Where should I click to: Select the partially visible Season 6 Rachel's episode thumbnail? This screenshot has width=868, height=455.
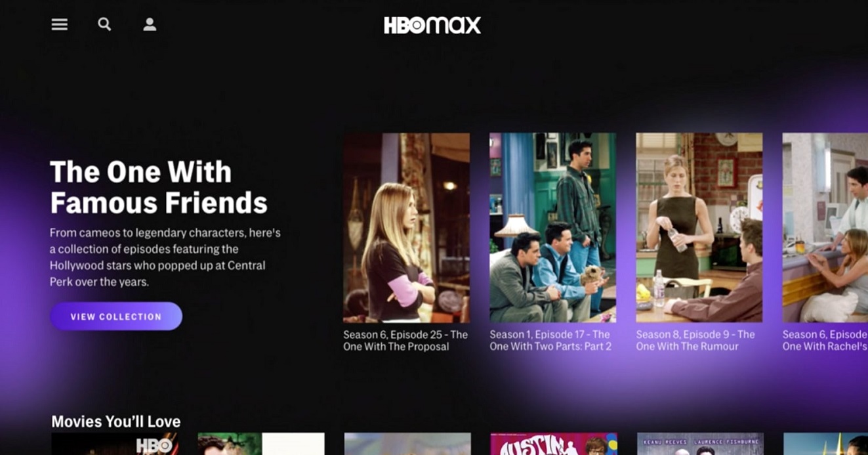click(825, 228)
